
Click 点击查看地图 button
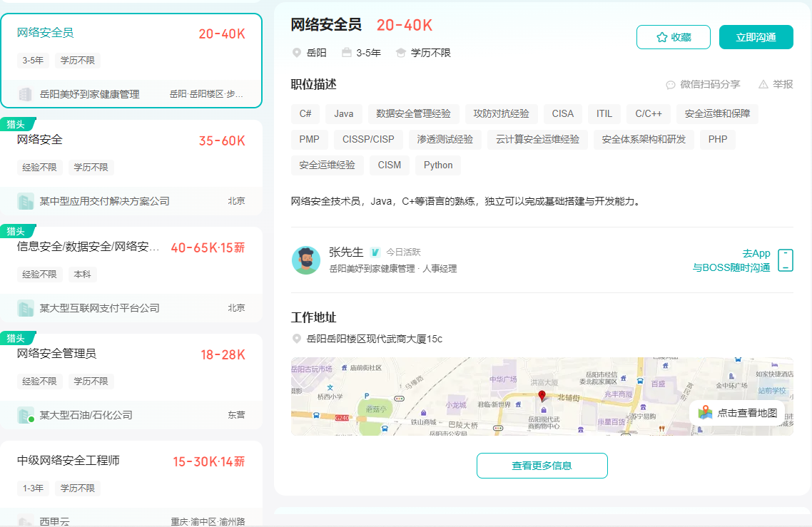coord(737,413)
